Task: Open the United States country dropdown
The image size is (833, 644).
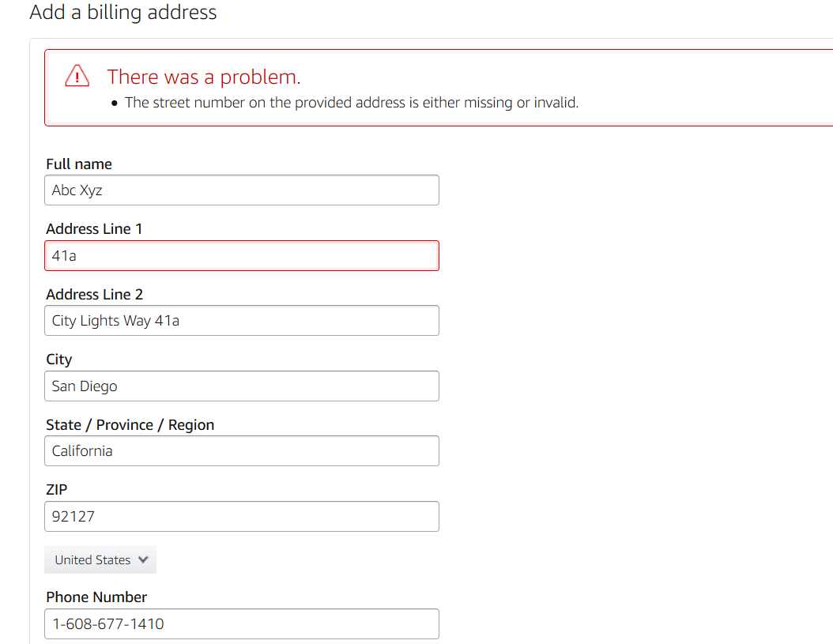Action: (x=100, y=559)
